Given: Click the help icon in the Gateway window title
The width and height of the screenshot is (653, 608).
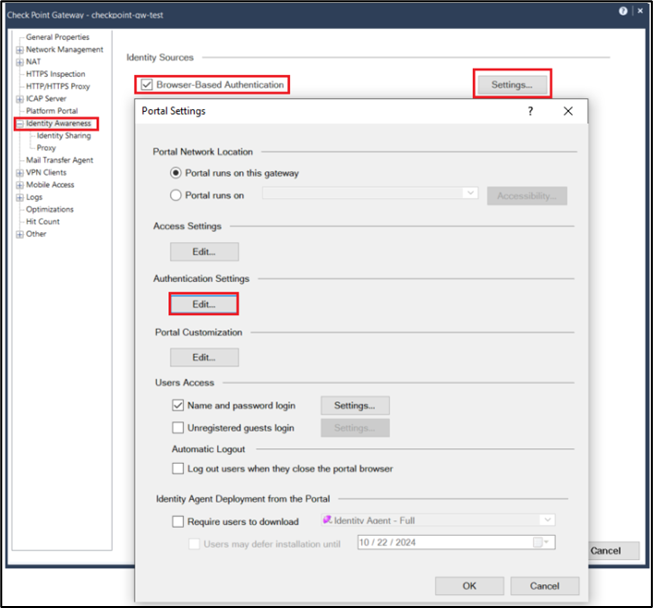Looking at the screenshot, I should point(623,11).
